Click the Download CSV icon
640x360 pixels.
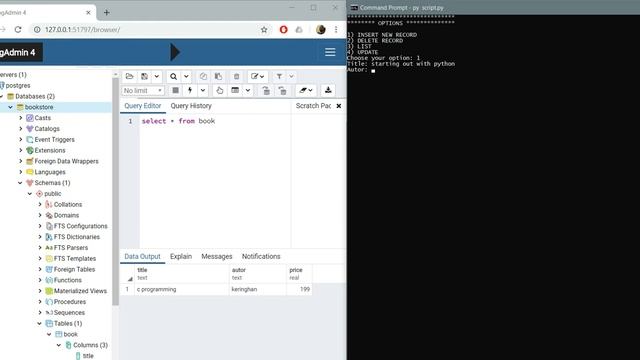point(328,90)
